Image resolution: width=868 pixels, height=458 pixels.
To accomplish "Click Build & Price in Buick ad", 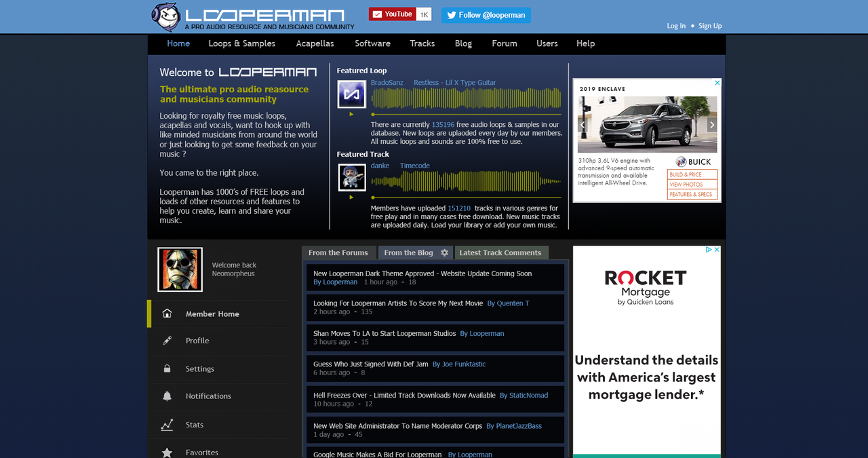I will pos(692,174).
